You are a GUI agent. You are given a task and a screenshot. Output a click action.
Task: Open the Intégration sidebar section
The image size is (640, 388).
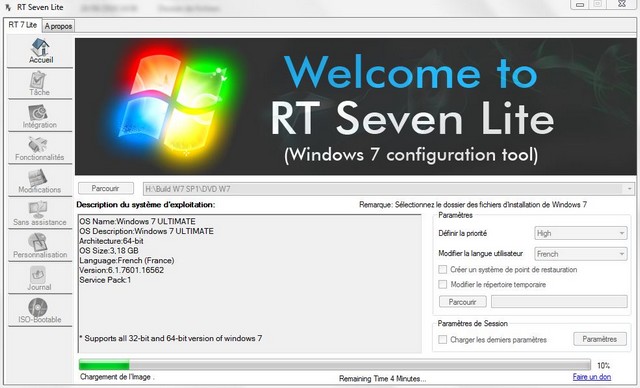40,116
